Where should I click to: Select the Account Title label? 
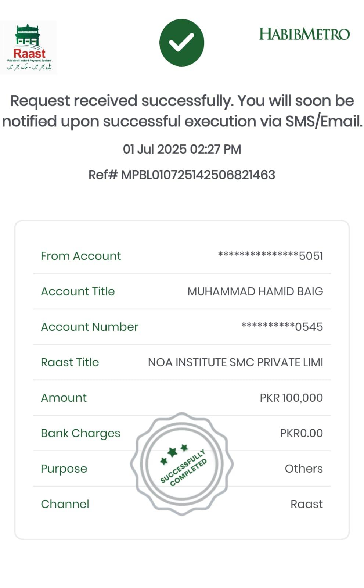point(78,291)
